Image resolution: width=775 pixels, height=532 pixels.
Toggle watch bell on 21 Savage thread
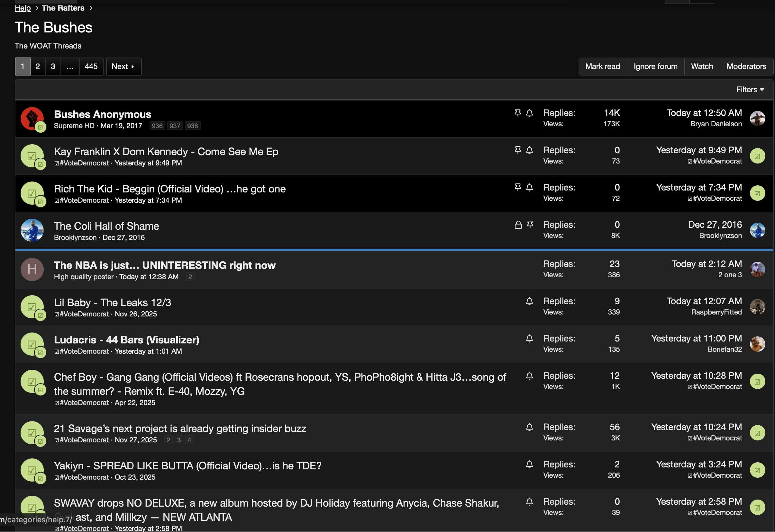point(529,427)
